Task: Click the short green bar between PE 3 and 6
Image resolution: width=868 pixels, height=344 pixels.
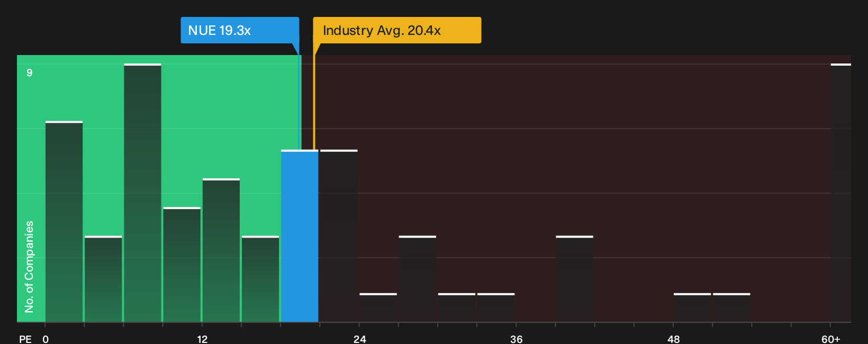Action: (x=103, y=279)
